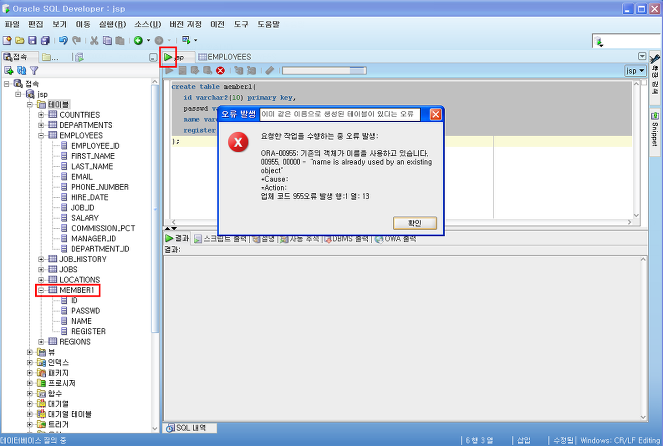Click the Open folder toolbar icon
This screenshot has height=446, width=663.
tap(20, 40)
